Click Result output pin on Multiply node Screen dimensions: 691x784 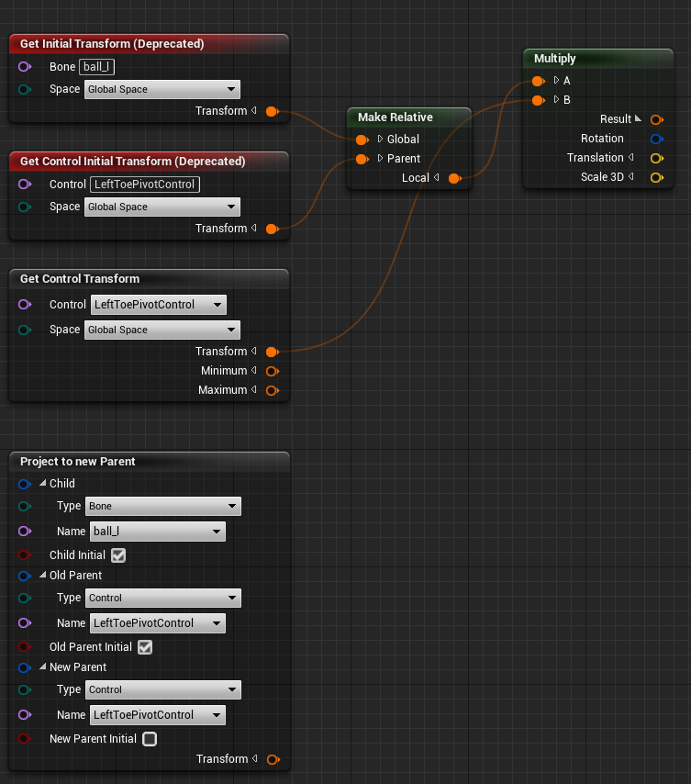pyautogui.click(x=657, y=119)
